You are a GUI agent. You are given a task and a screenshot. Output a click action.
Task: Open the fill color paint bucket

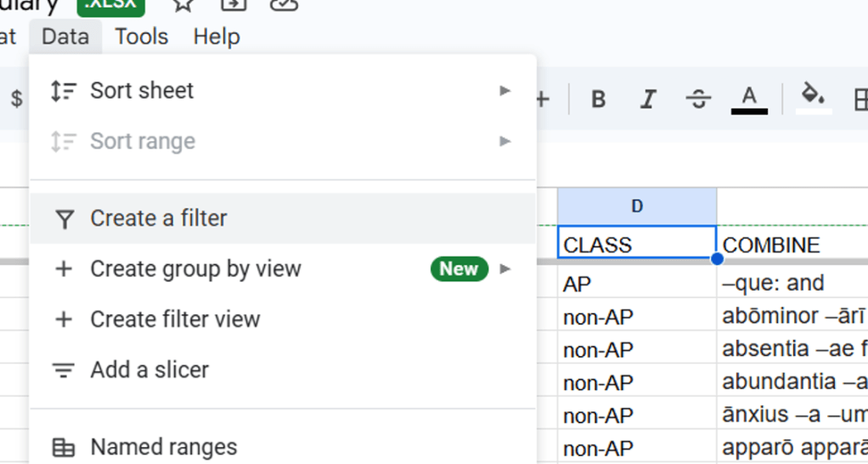[x=813, y=98]
